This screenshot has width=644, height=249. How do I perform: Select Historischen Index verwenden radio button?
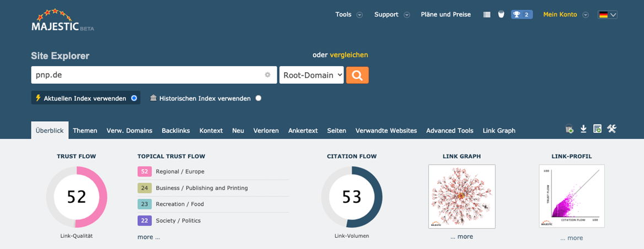pyautogui.click(x=259, y=98)
